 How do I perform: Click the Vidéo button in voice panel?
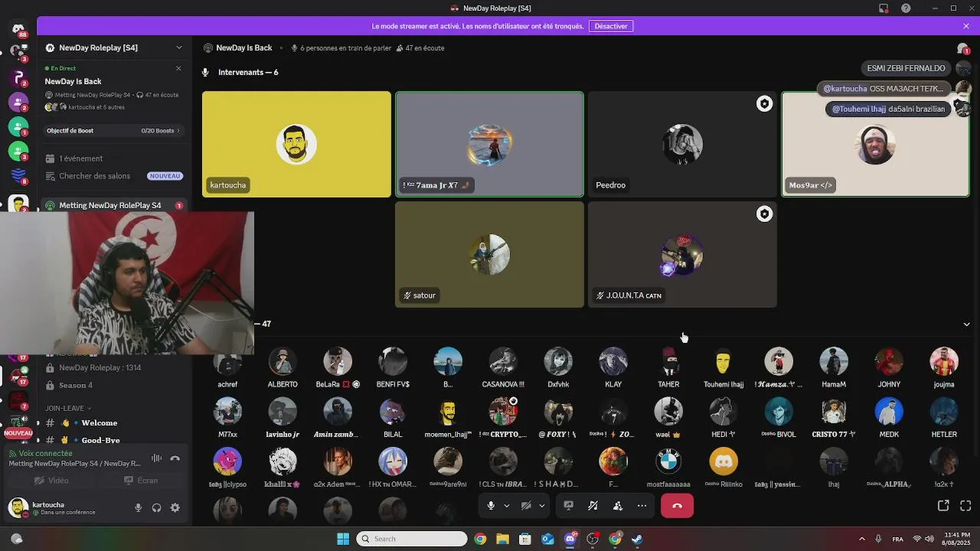tap(51, 481)
